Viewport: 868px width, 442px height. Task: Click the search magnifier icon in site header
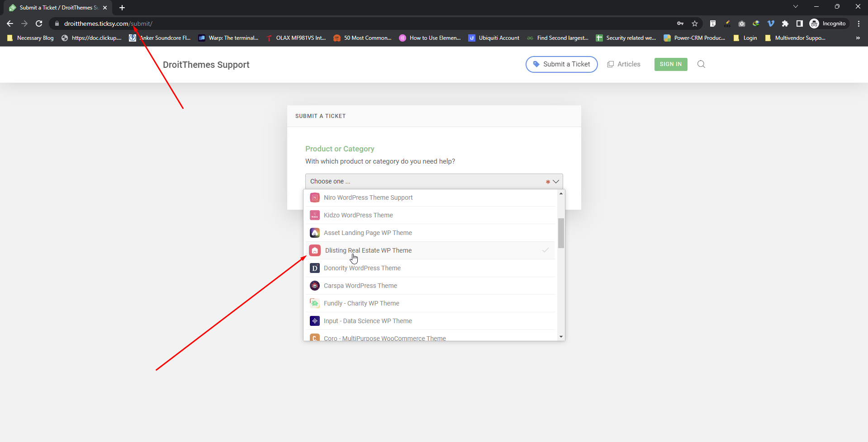(x=701, y=64)
